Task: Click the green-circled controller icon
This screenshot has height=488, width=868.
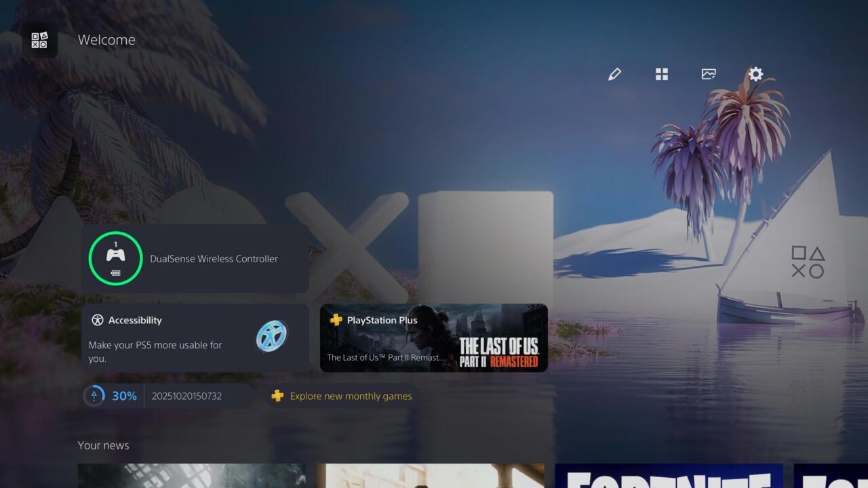Action: (x=115, y=256)
